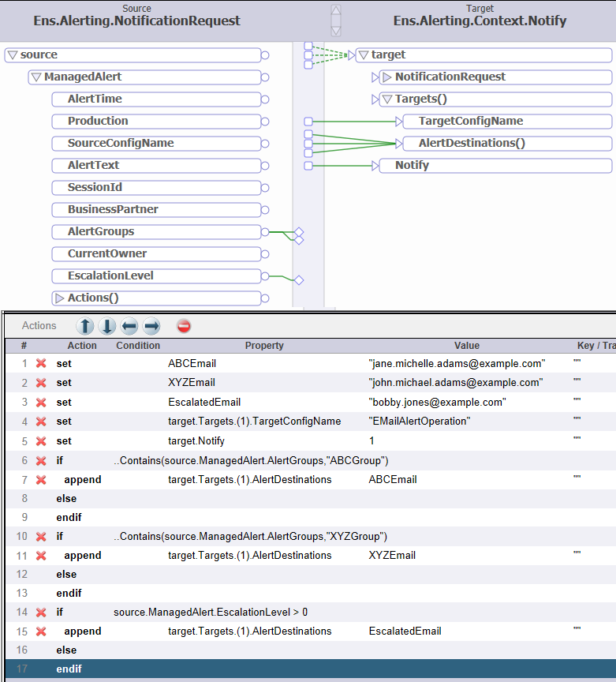
Task: Click value "EMailAlertOperation"
Action: pos(420,422)
